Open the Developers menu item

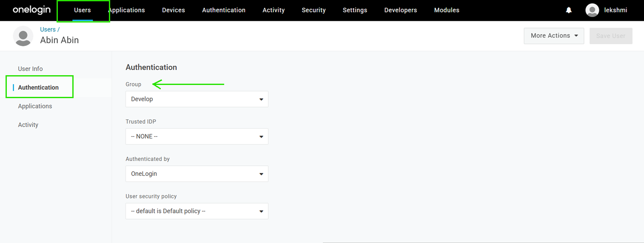point(401,10)
